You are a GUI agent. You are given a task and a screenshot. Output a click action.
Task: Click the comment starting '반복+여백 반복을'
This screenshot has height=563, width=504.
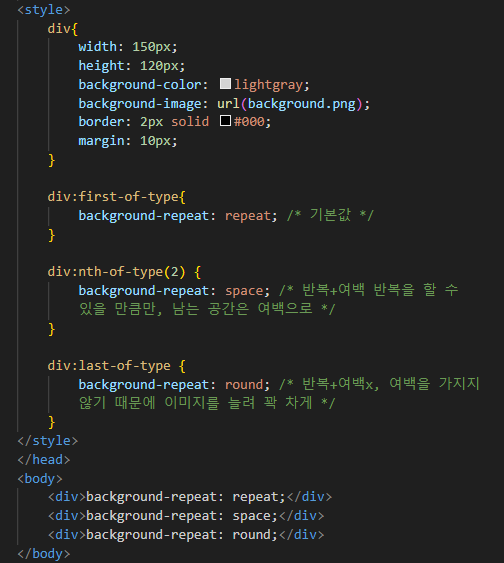(369, 290)
